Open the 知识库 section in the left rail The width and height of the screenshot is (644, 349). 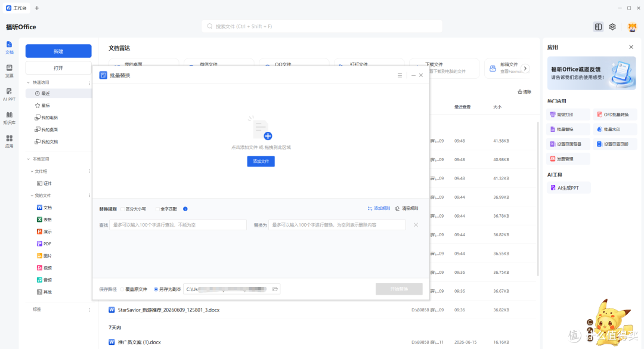[x=9, y=118]
